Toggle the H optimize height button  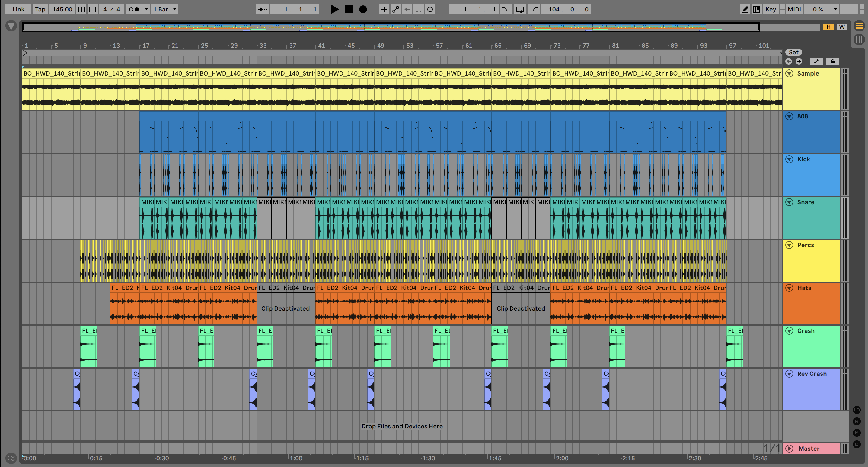pyautogui.click(x=828, y=27)
